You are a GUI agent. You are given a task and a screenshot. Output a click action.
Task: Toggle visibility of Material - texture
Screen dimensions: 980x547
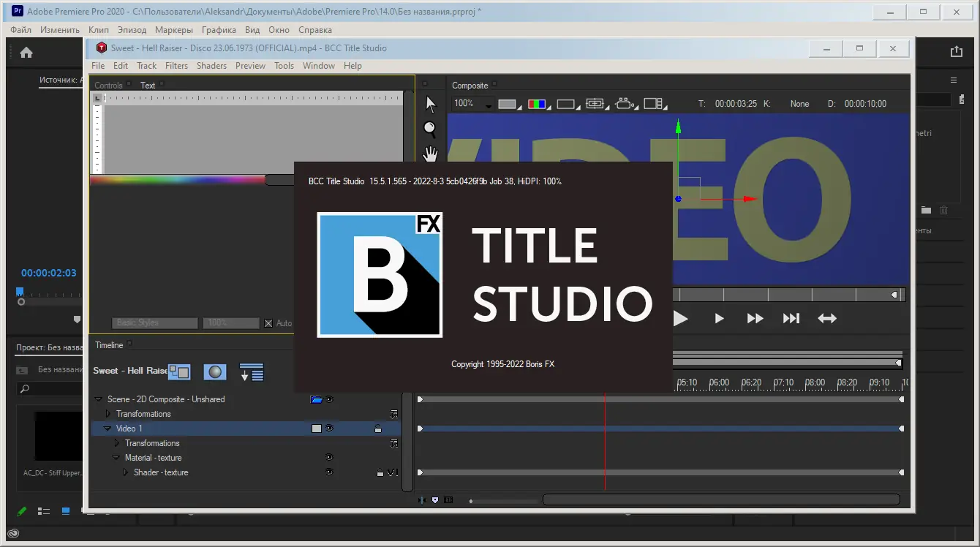330,458
